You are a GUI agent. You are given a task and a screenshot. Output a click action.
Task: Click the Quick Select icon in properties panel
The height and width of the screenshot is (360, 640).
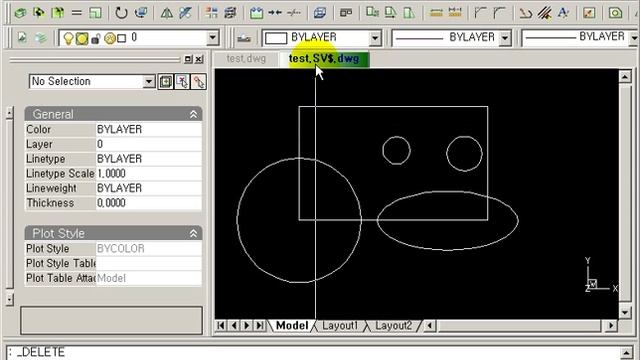(x=199, y=82)
